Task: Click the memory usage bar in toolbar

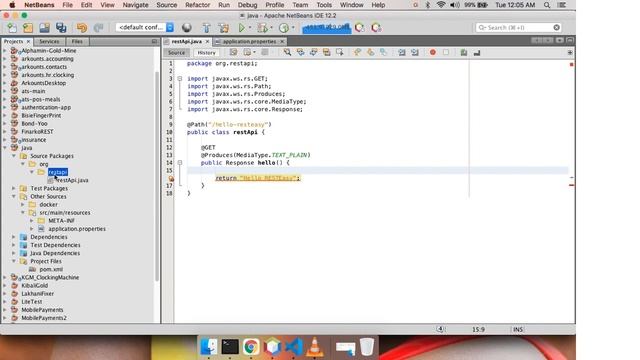Action: click(327, 28)
